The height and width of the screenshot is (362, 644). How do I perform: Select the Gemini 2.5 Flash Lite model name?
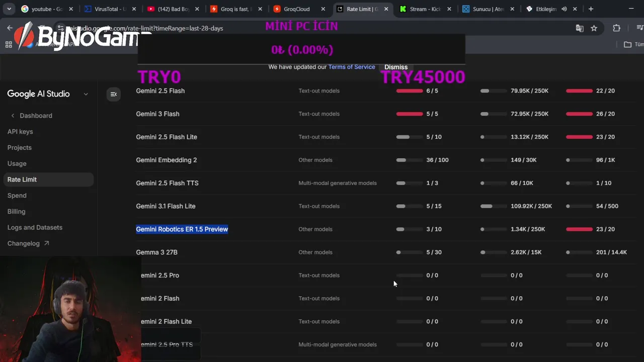[167, 137]
